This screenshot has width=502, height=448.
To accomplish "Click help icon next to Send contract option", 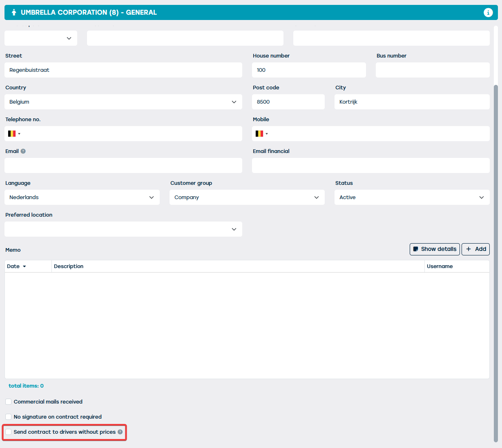I will point(120,432).
